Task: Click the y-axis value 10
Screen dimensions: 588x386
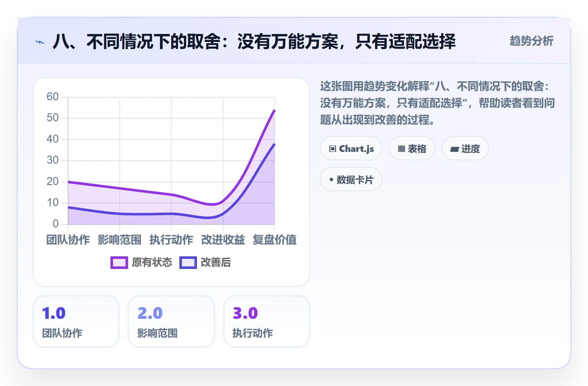Action: click(x=52, y=202)
